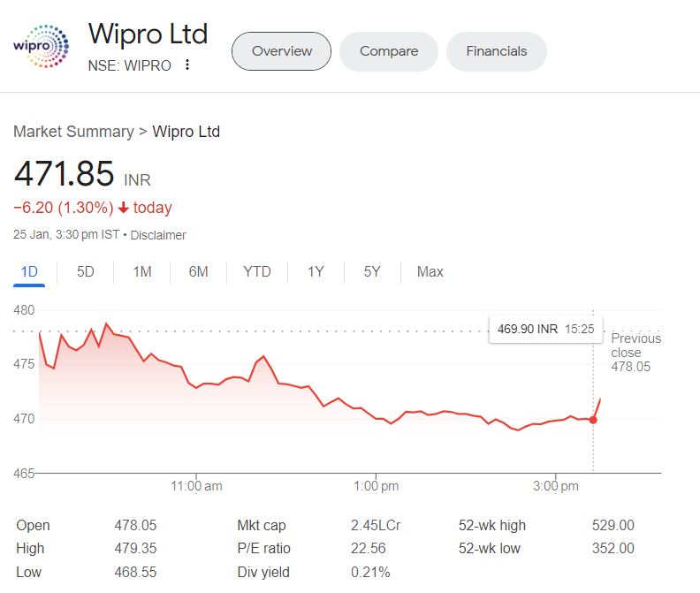Open the Disclaimer link
Image resolution: width=700 pixels, height=593 pixels.
(158, 235)
